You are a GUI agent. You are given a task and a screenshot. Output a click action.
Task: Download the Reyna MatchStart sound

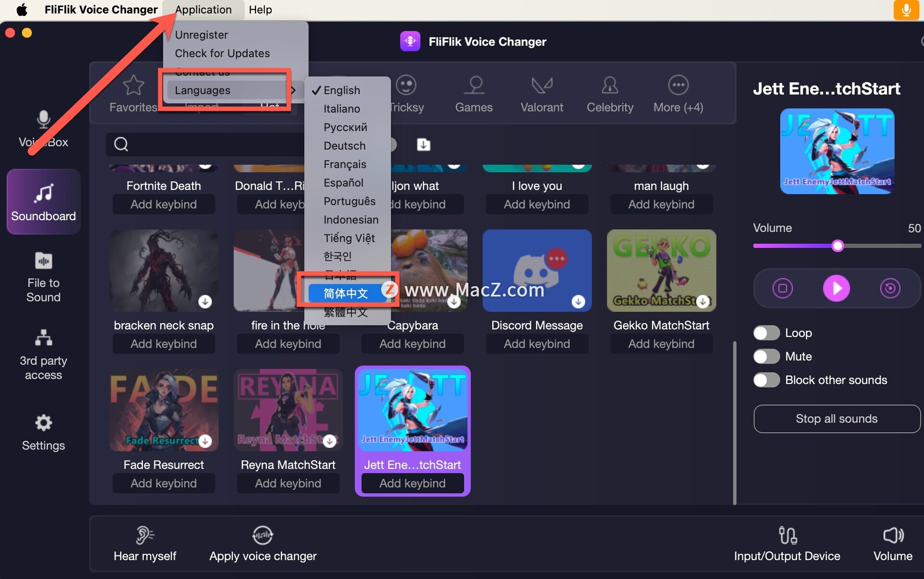point(330,441)
